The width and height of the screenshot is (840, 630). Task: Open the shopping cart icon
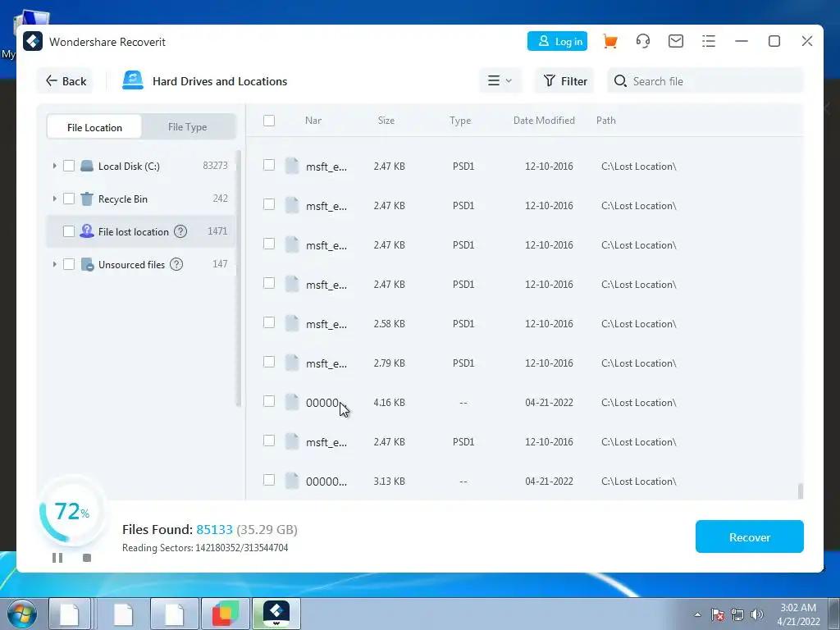(x=609, y=41)
